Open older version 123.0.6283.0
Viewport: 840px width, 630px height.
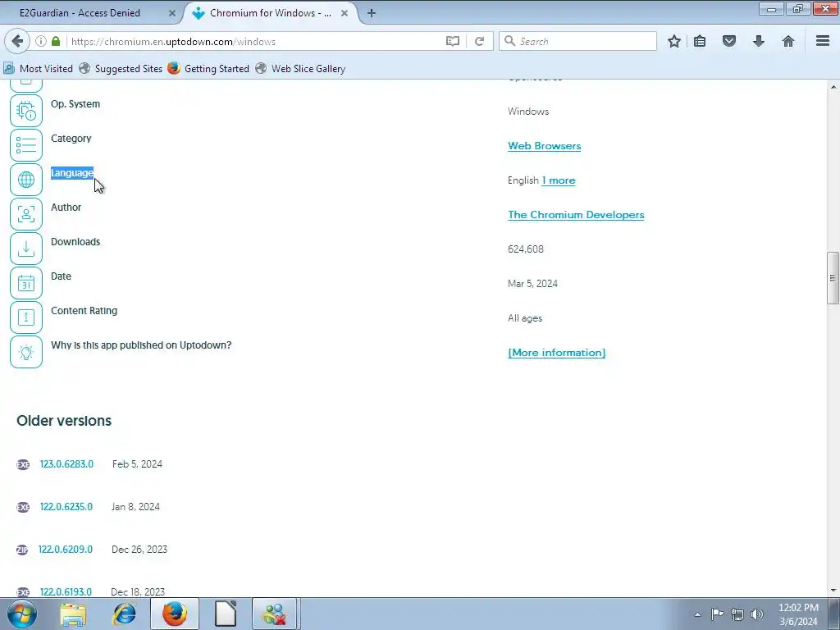[x=66, y=464]
